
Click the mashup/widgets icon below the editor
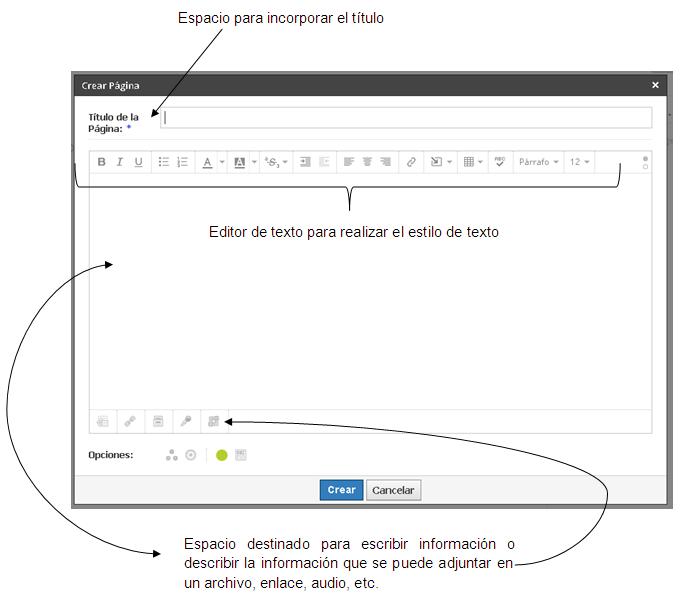[x=213, y=421]
